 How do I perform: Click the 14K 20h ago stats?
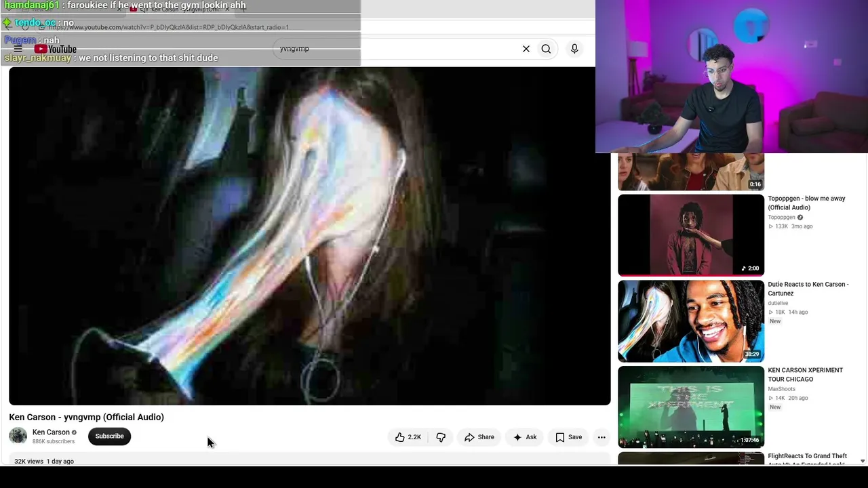[x=788, y=399]
